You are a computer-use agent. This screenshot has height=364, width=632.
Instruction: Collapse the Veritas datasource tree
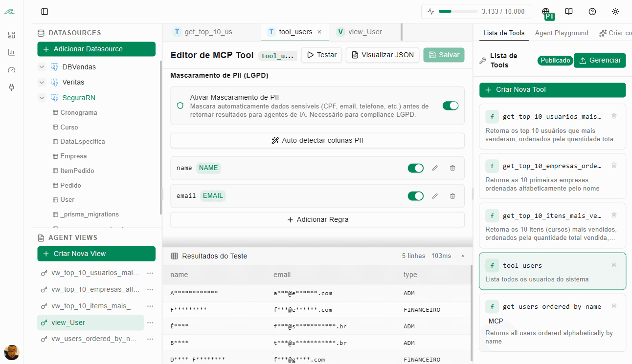point(42,82)
